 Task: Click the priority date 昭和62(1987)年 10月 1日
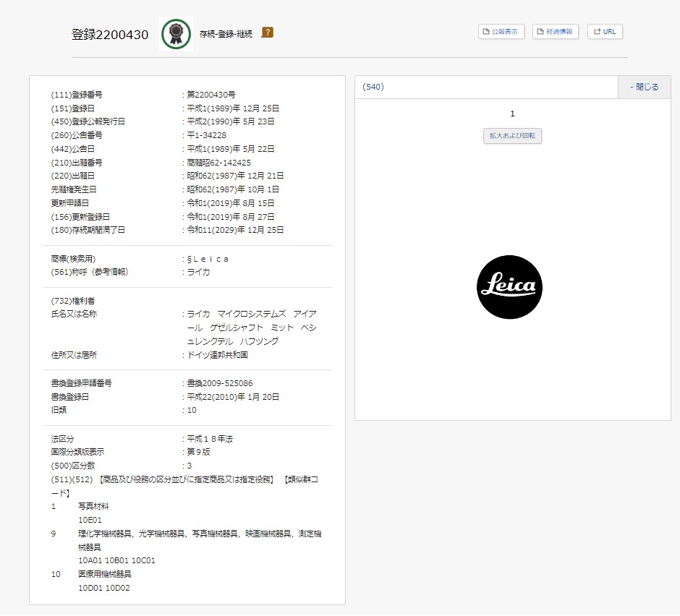coord(233,189)
